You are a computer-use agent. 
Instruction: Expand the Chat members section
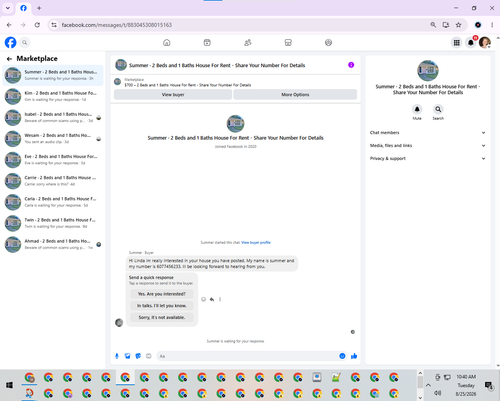[428, 133]
